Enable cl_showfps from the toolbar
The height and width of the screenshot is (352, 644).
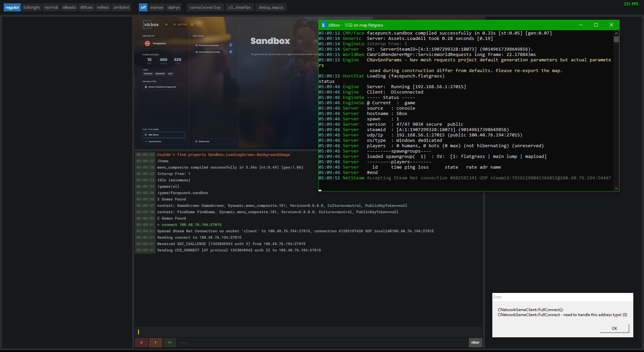pyautogui.click(x=239, y=7)
